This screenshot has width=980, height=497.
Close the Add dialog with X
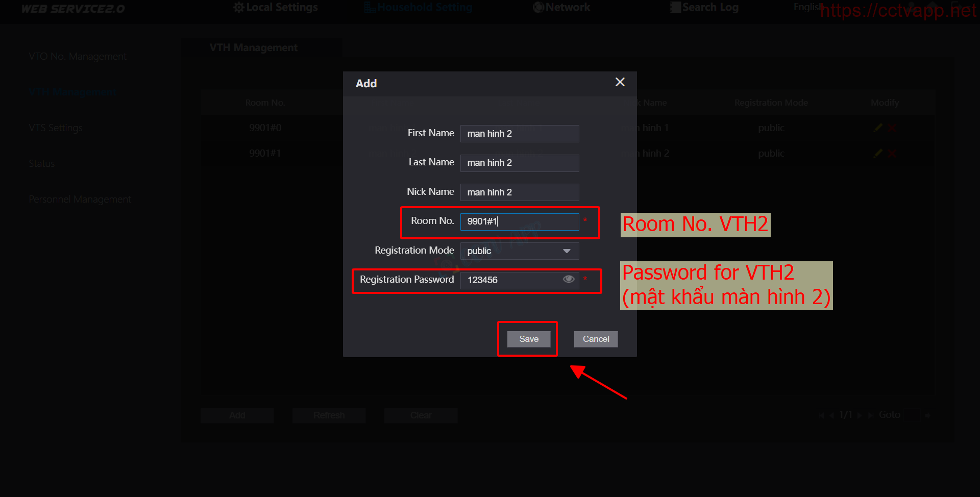620,82
